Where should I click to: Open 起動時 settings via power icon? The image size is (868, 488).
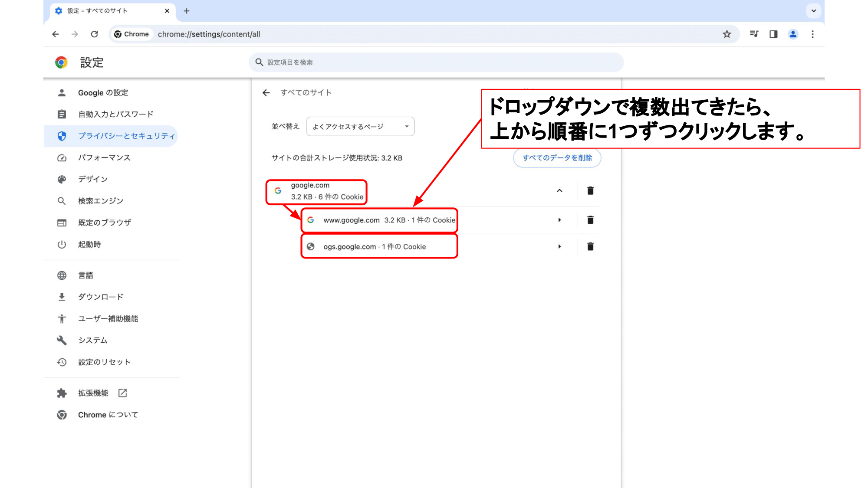(x=62, y=244)
